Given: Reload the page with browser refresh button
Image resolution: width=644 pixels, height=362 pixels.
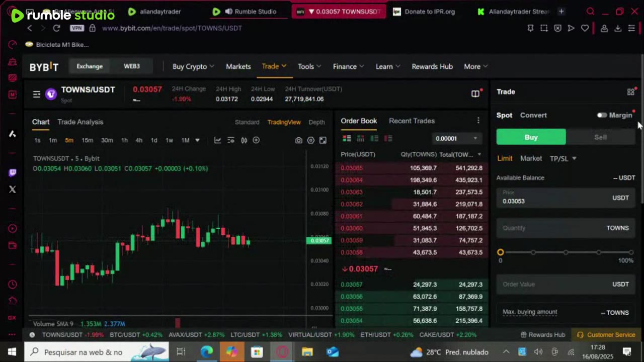Looking at the screenshot, I should [56, 28].
